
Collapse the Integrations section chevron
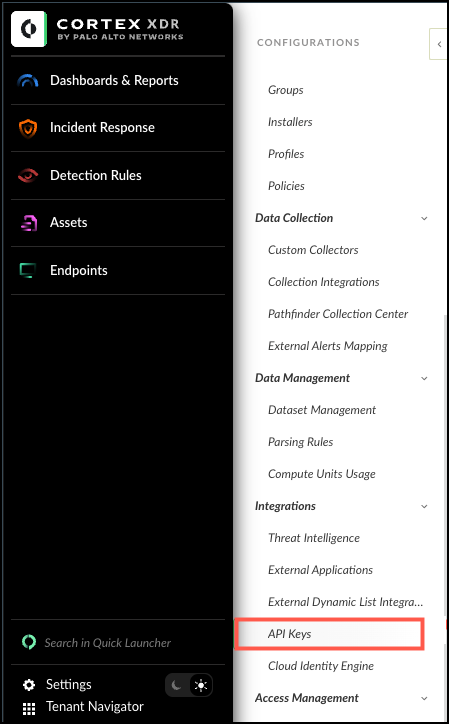point(424,507)
